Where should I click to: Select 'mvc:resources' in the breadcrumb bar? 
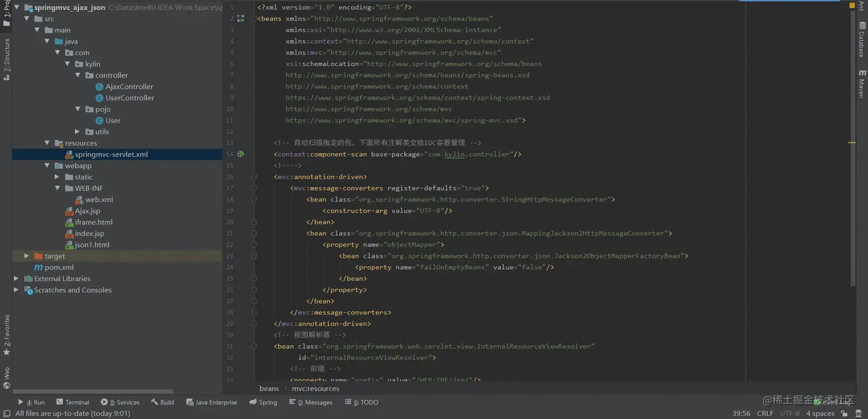(x=316, y=389)
